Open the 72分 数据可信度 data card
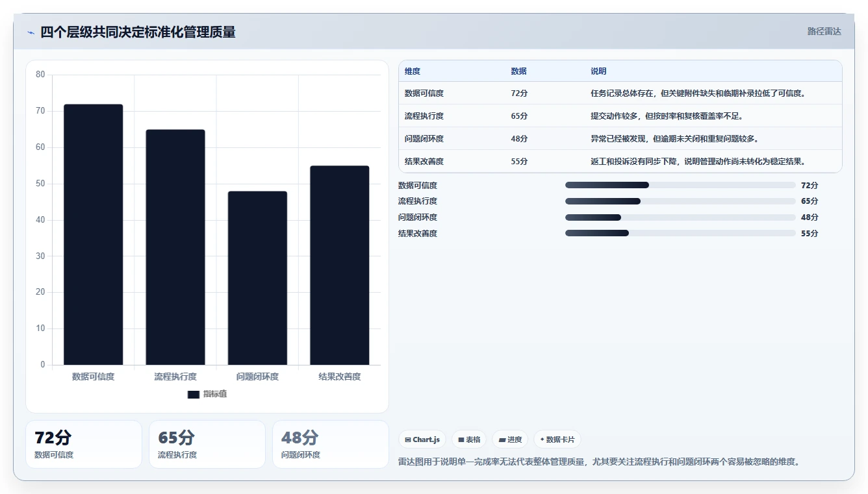 [x=84, y=444]
